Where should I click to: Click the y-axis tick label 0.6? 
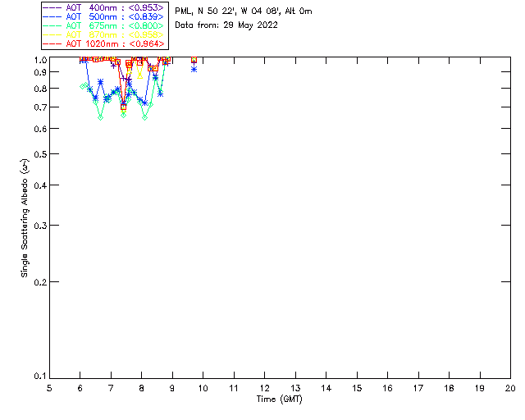coord(40,129)
